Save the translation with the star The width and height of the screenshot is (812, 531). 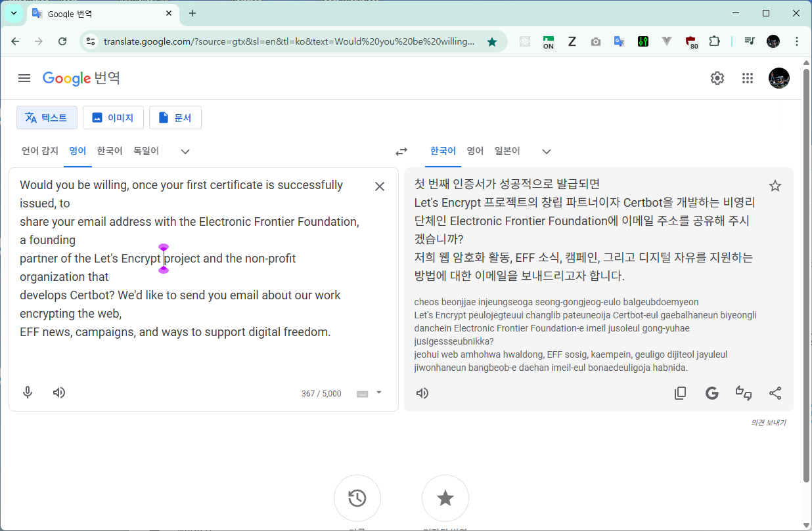(775, 186)
